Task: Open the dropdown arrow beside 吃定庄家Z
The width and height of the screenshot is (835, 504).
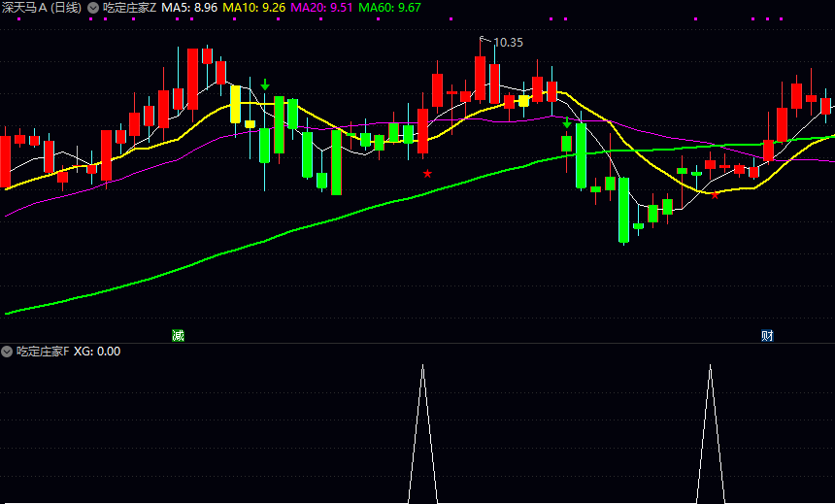Action: click(x=93, y=8)
